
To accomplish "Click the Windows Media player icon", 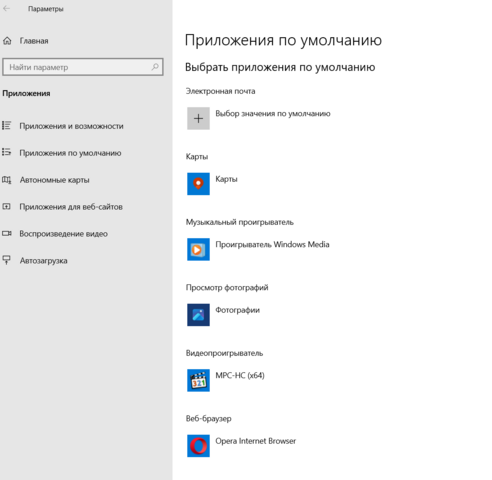I will (x=198, y=249).
